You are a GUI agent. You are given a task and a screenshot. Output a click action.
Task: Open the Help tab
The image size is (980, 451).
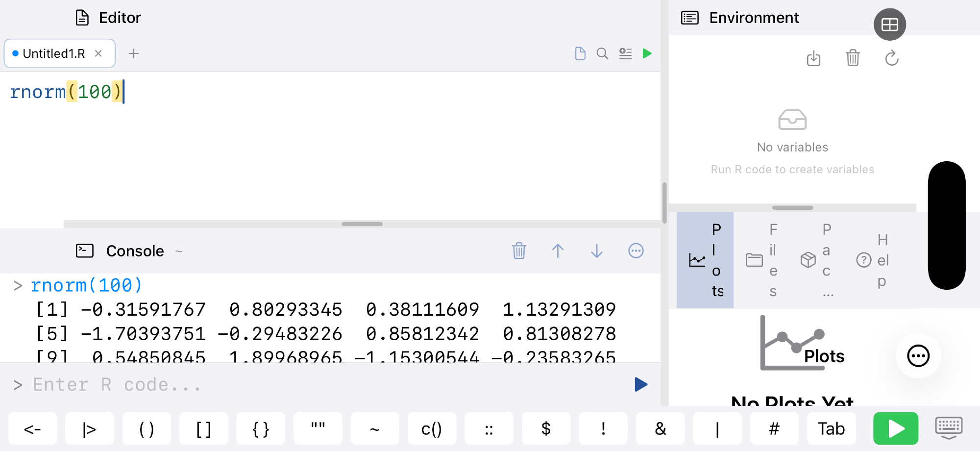coord(873,260)
